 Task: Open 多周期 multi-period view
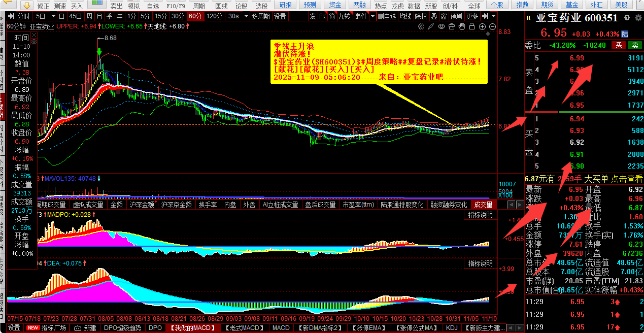coord(261,16)
